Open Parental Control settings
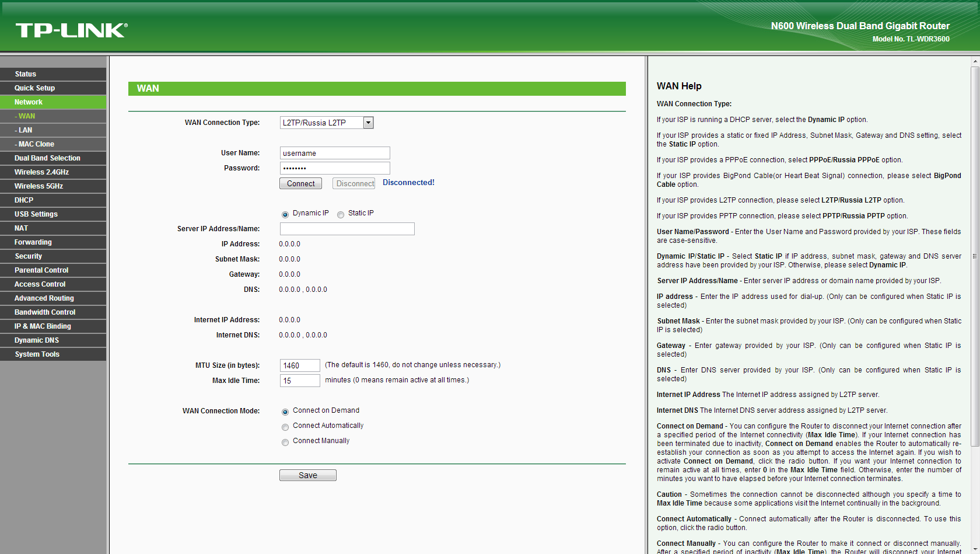Image resolution: width=980 pixels, height=554 pixels. click(x=53, y=270)
